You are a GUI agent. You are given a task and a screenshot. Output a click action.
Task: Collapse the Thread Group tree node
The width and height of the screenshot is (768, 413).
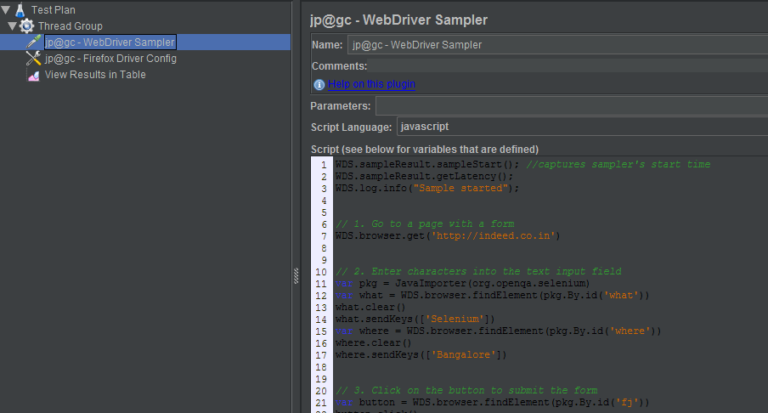click(x=12, y=25)
